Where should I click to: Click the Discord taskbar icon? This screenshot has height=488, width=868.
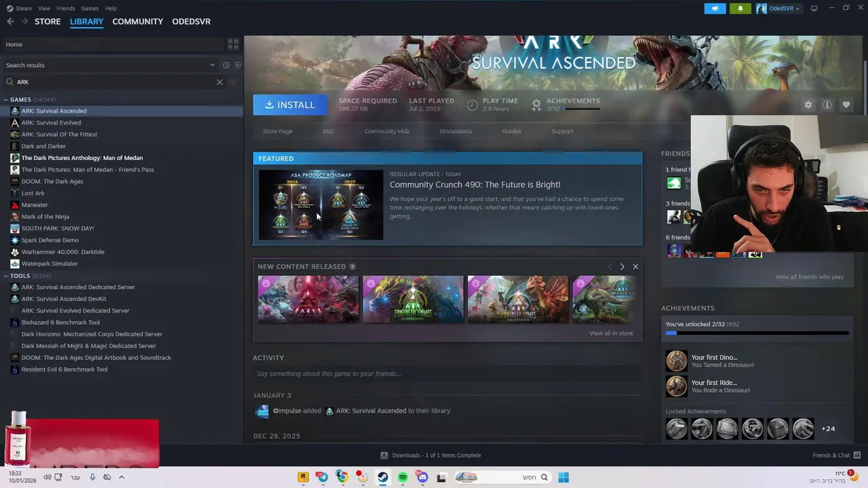point(422,477)
